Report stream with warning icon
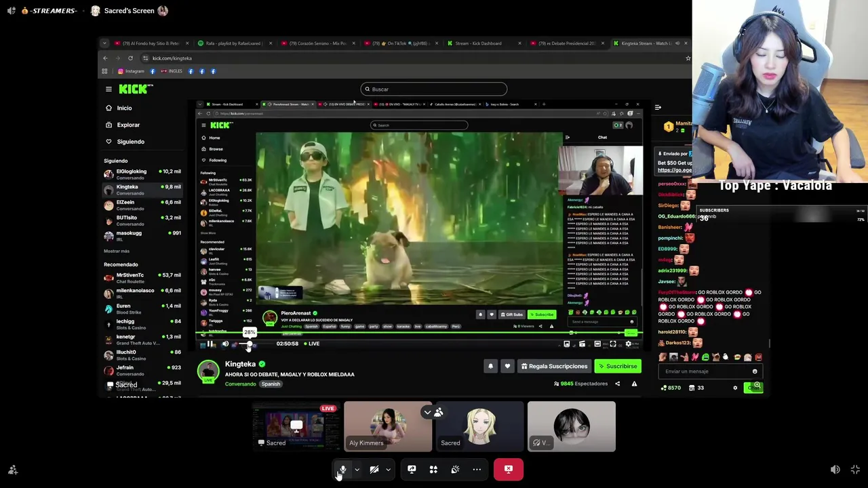The image size is (868, 488). 634,384
